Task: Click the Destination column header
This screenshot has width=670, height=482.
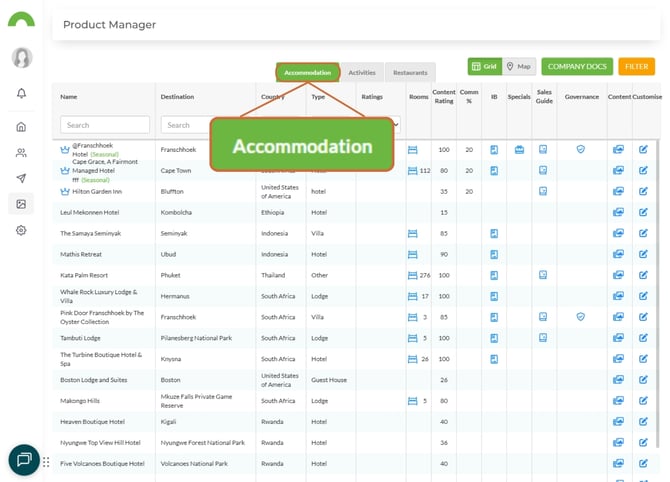Action: pos(177,97)
